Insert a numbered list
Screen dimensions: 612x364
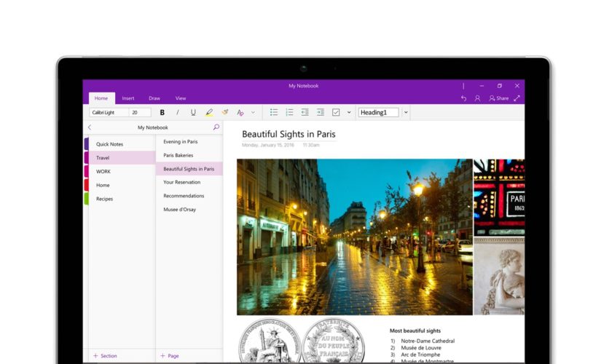[x=289, y=113]
